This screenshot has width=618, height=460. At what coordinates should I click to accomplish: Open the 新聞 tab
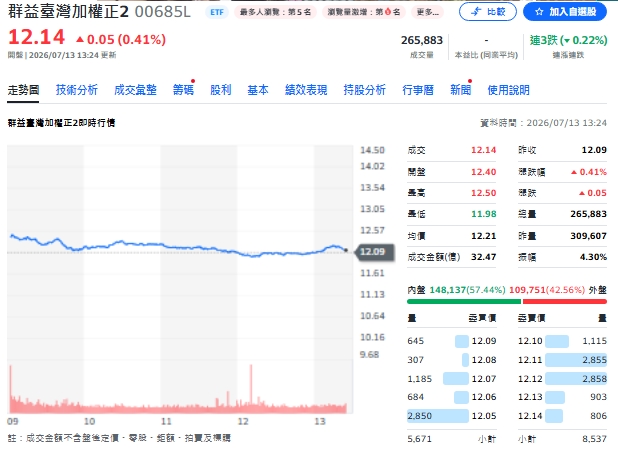[x=460, y=90]
